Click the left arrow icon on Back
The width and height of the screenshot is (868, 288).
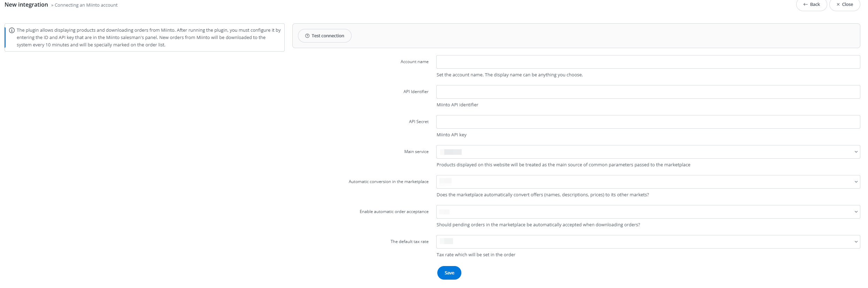point(805,5)
